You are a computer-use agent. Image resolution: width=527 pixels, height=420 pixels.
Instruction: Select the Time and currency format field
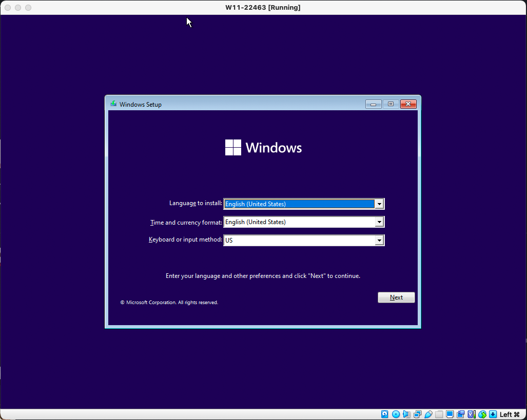coord(304,222)
